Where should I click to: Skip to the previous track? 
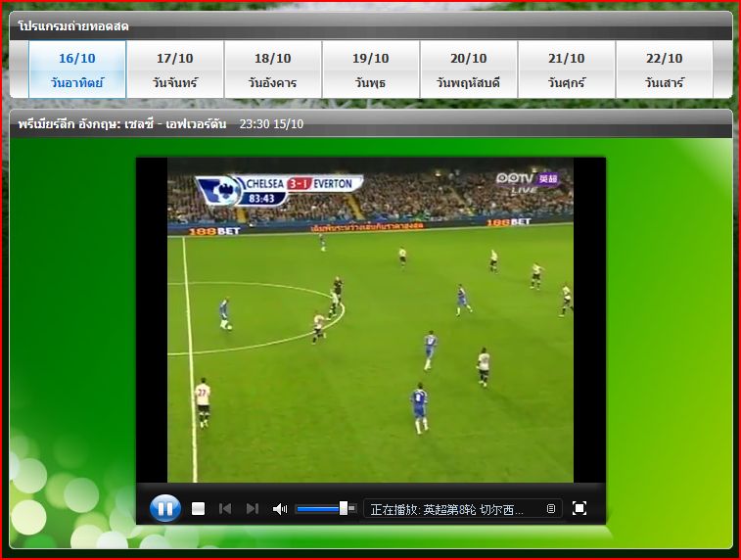(x=225, y=508)
